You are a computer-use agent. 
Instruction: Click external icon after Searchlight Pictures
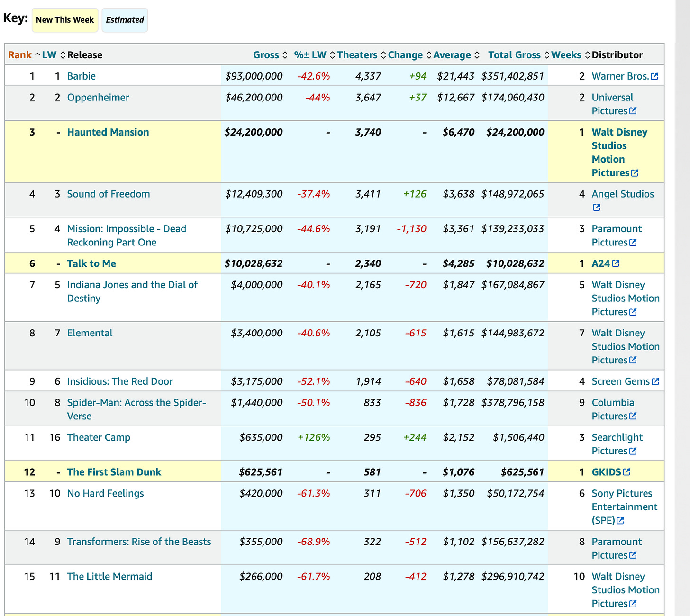(633, 451)
